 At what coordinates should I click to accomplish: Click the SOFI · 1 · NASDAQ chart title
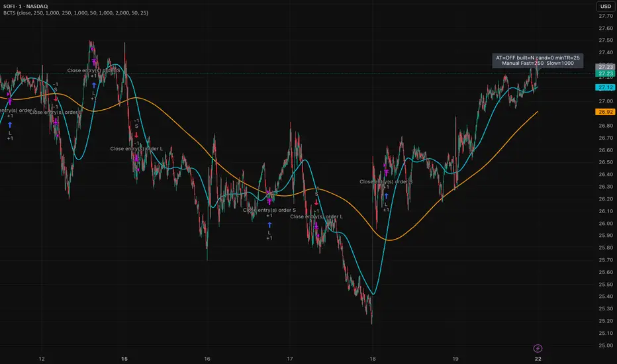coord(26,7)
